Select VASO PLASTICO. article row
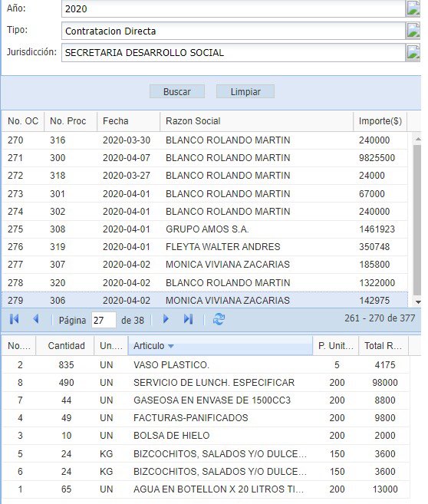The height and width of the screenshot is (504, 428). pyautogui.click(x=206, y=365)
